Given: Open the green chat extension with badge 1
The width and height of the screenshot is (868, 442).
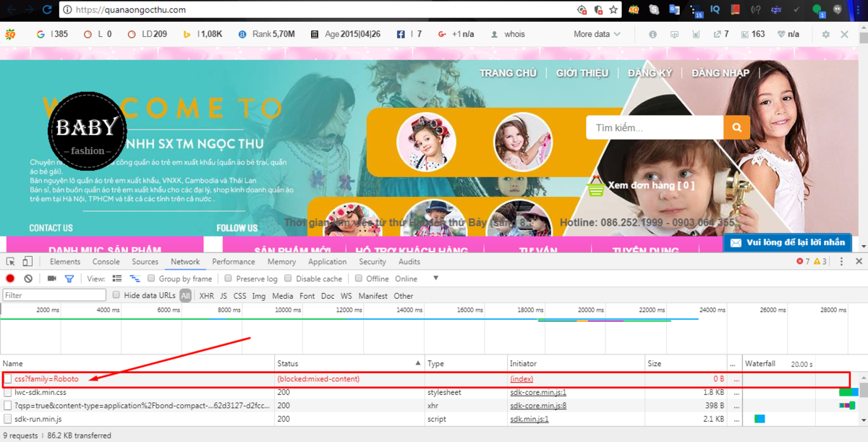Looking at the screenshot, I should pyautogui.click(x=817, y=10).
